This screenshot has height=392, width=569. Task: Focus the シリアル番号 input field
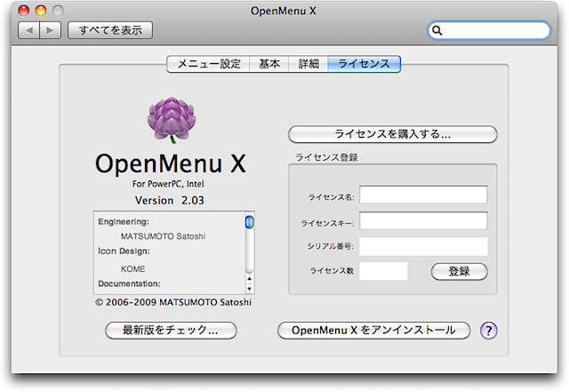423,247
